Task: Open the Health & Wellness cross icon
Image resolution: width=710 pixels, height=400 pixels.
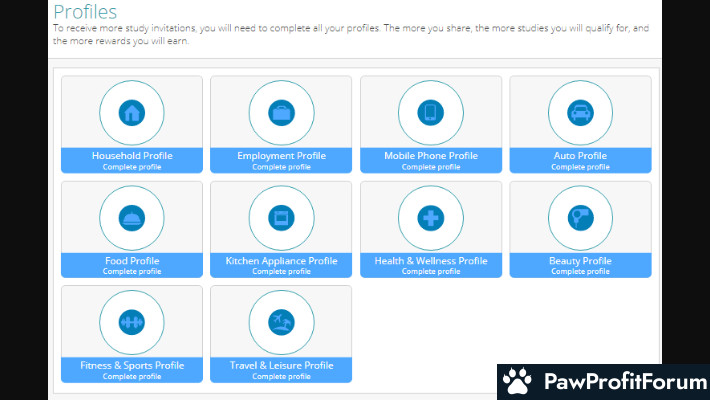Action: coord(431,217)
